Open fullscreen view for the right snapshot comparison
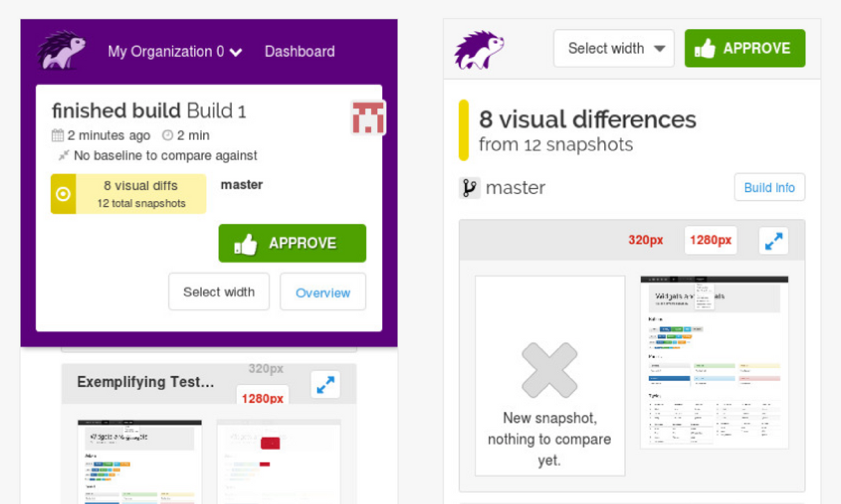Image resolution: width=841 pixels, height=504 pixels. (x=773, y=240)
